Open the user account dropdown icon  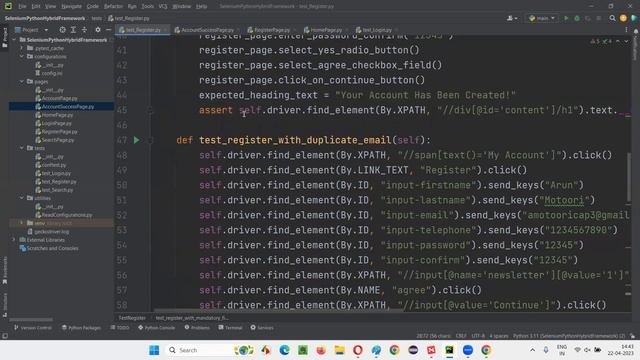pos(512,18)
